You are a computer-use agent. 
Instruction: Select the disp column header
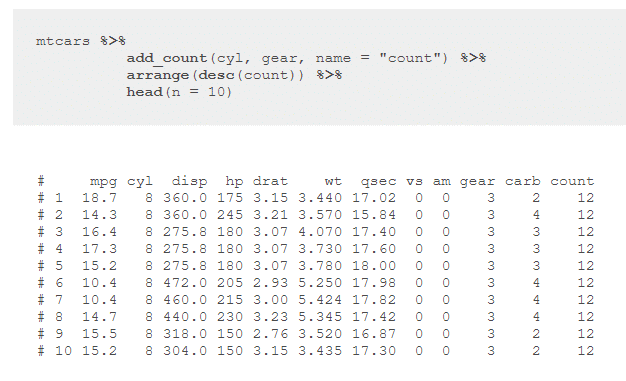(189, 181)
